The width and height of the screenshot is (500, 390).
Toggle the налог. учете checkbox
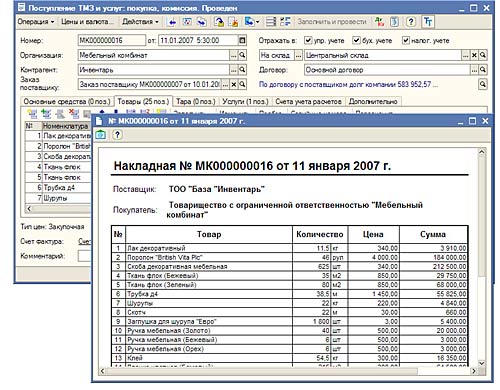pos(405,40)
